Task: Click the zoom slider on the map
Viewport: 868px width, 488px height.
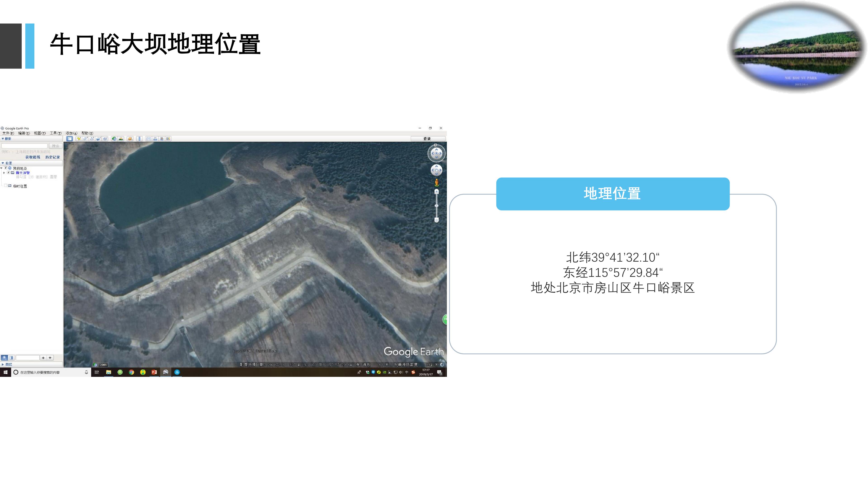Action: click(x=436, y=205)
